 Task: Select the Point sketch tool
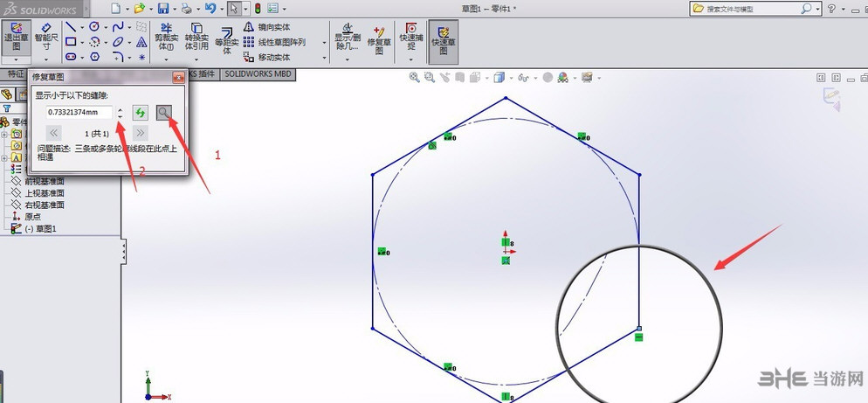[141, 57]
